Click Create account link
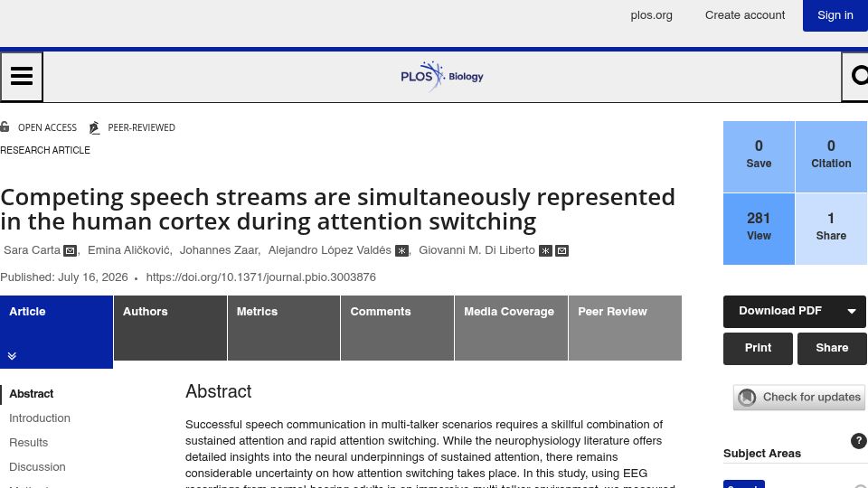The image size is (868, 488). pyautogui.click(x=745, y=15)
